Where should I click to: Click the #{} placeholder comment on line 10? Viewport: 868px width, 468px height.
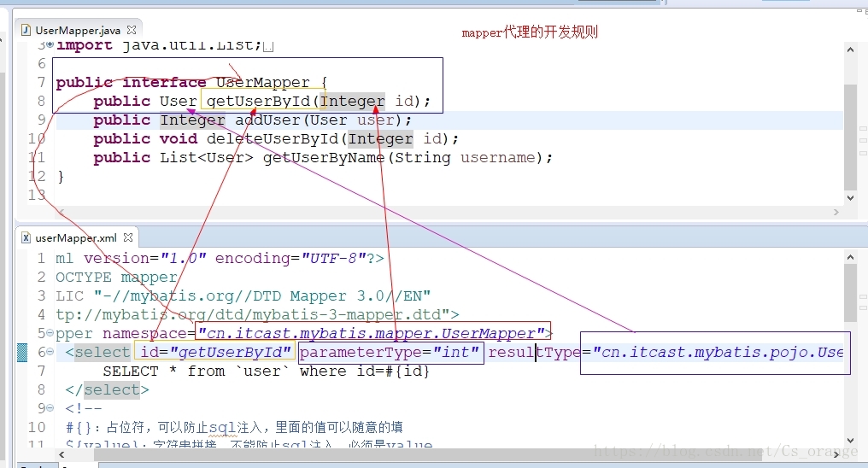pos(234,427)
